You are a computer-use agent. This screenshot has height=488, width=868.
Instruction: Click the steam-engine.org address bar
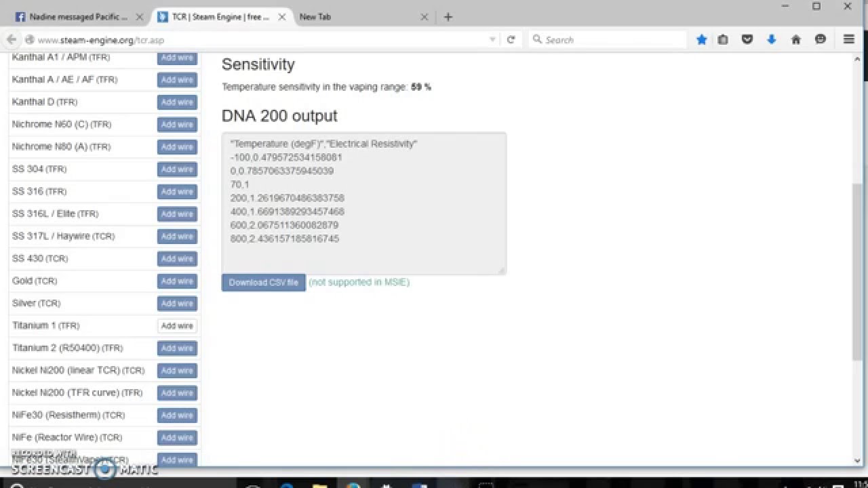click(x=261, y=40)
